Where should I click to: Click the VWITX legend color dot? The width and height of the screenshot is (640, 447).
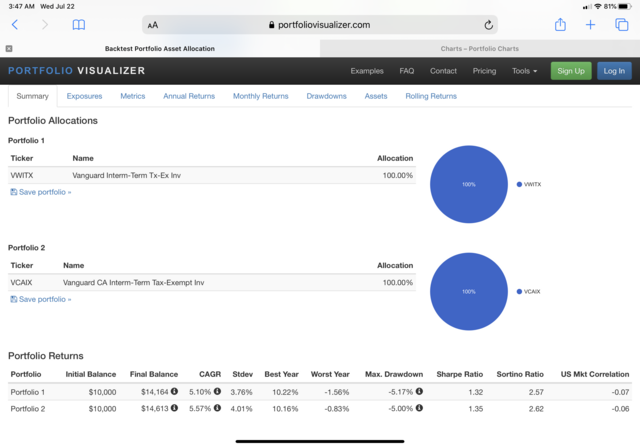pos(519,185)
